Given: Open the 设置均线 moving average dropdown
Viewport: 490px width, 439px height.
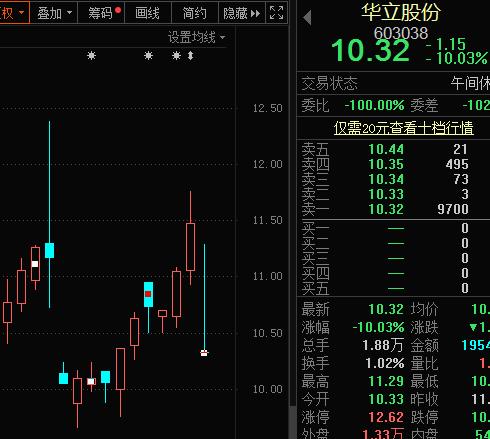Looking at the screenshot, I should pyautogui.click(x=197, y=37).
